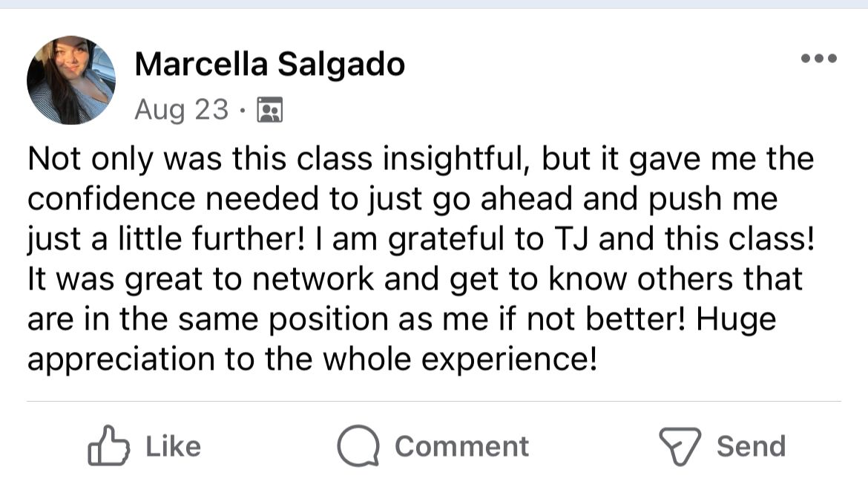Open Marcella Salgado's profile name link
The image size is (868, 490).
click(269, 65)
